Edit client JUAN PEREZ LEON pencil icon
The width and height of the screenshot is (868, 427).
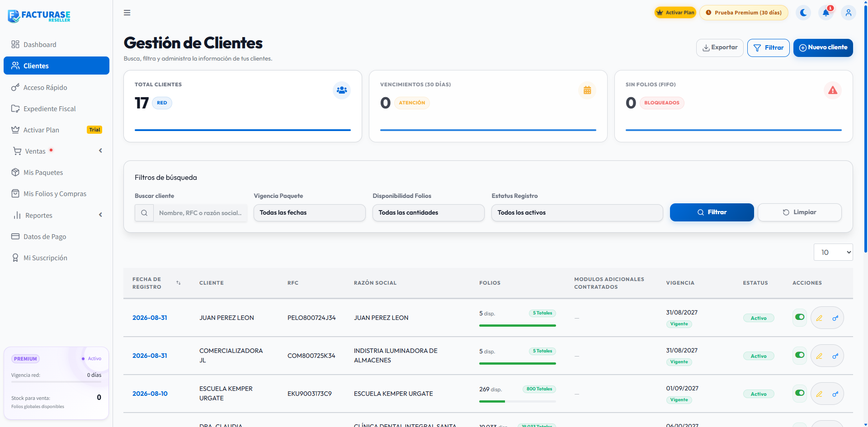819,318
